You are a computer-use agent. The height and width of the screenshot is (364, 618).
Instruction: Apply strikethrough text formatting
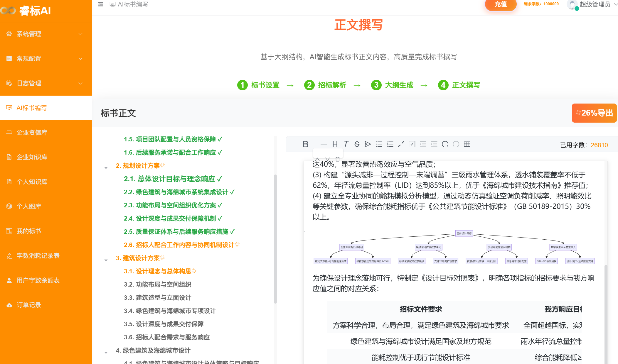357,144
